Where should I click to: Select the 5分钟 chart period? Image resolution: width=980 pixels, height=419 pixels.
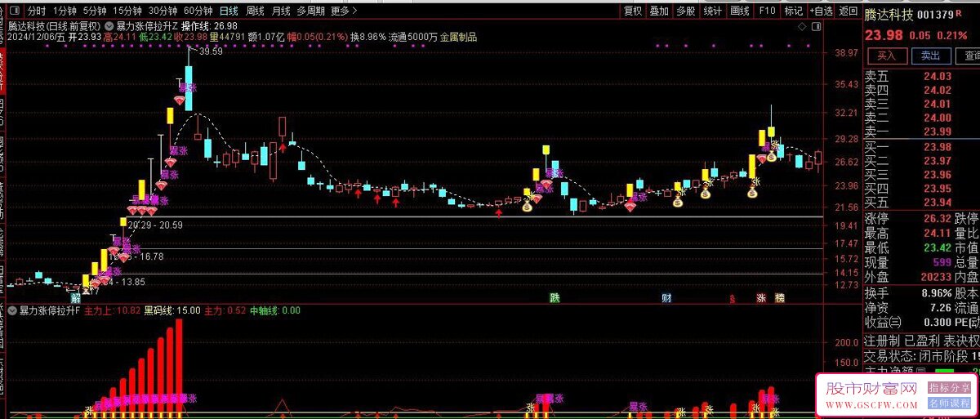(x=96, y=11)
